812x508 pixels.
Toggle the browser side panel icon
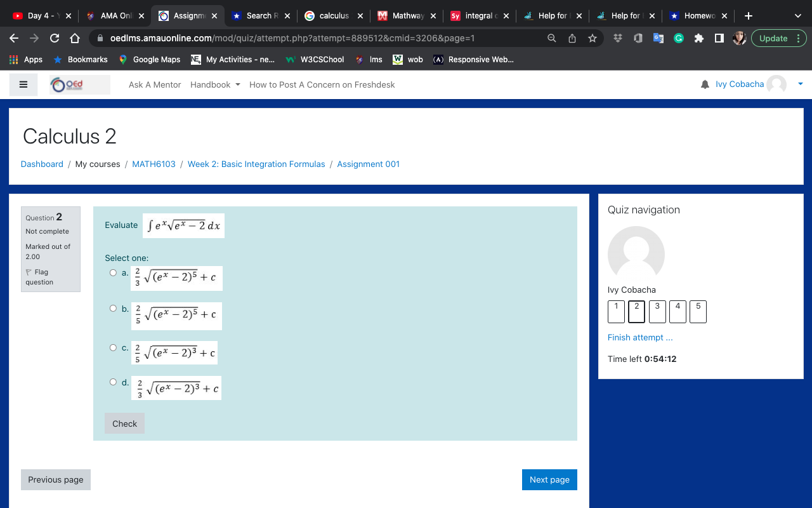tap(719, 38)
